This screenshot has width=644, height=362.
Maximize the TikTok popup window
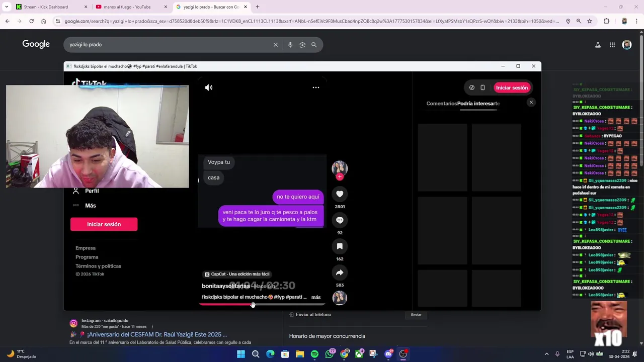518,66
